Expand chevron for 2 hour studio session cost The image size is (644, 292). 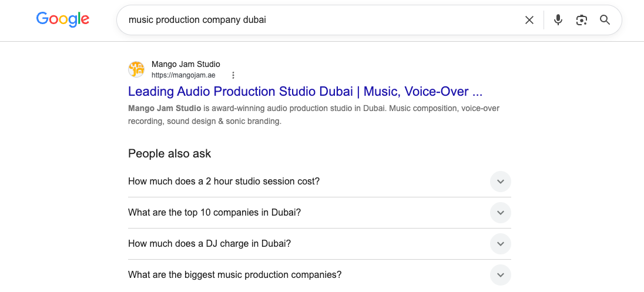(x=500, y=182)
